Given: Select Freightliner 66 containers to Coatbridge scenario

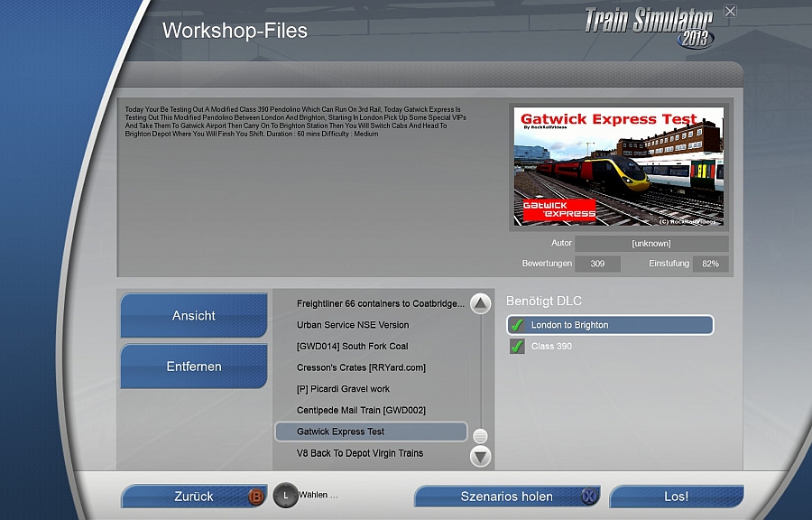Looking at the screenshot, I should (x=380, y=303).
